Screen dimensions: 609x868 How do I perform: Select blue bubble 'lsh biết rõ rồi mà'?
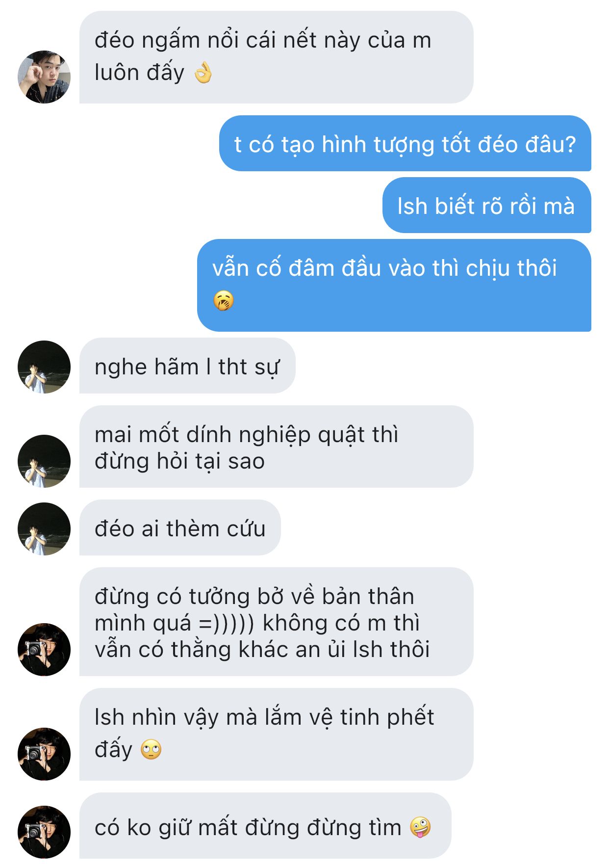[487, 205]
